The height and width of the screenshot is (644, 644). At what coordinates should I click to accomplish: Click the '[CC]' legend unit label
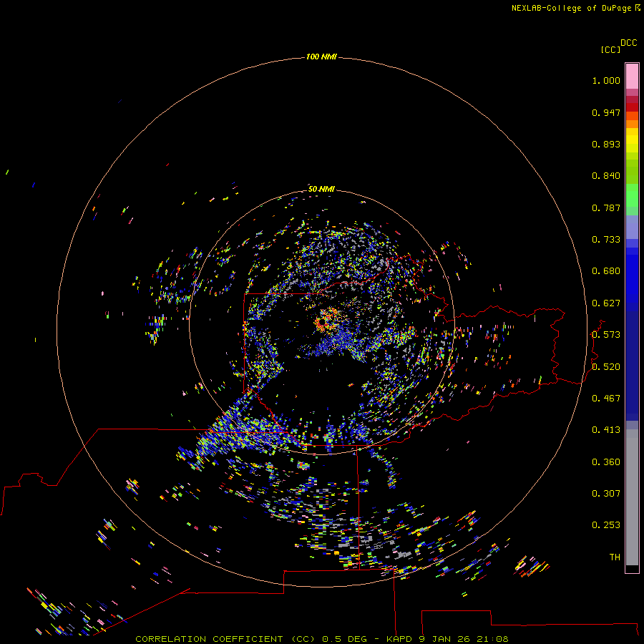coord(610,49)
